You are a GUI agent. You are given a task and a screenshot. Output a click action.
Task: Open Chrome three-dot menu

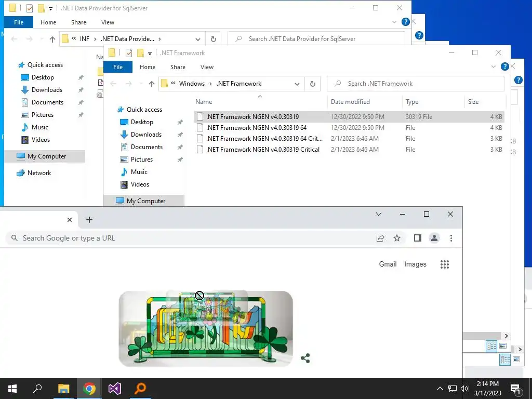pyautogui.click(x=451, y=238)
